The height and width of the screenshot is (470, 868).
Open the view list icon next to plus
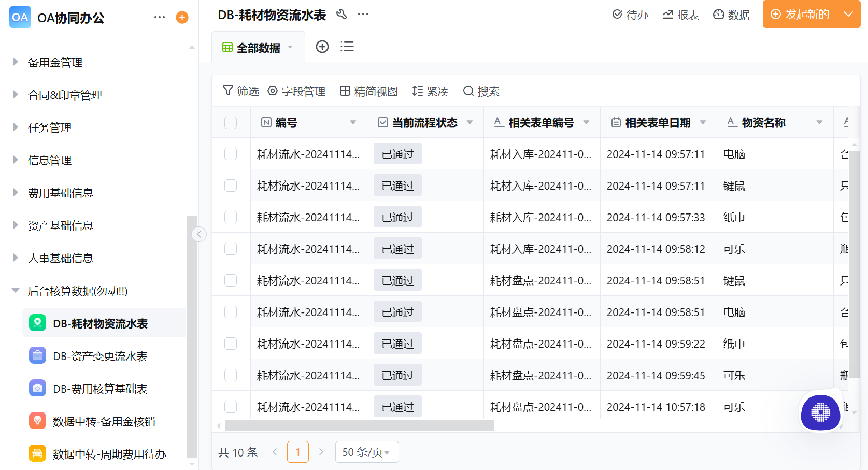point(347,47)
